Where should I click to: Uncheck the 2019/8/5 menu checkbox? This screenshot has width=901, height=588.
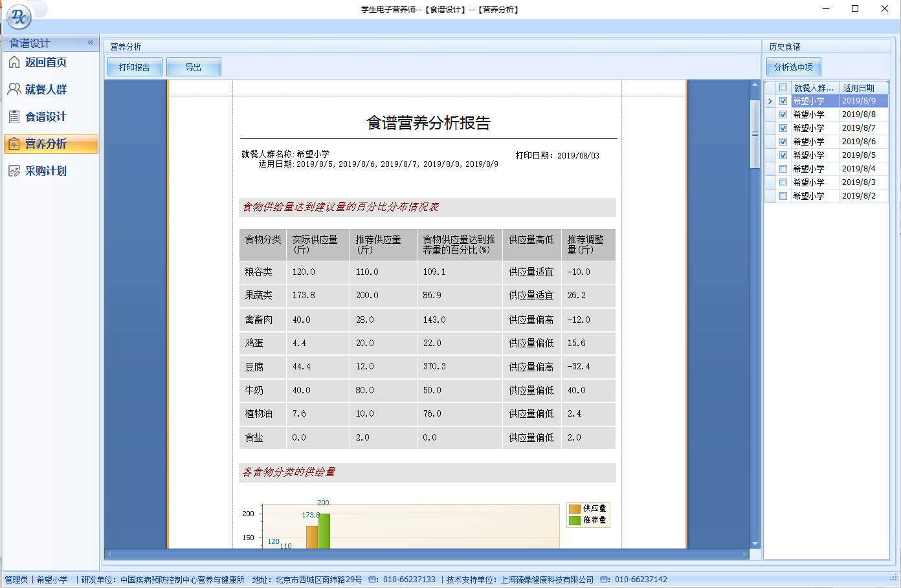click(783, 155)
